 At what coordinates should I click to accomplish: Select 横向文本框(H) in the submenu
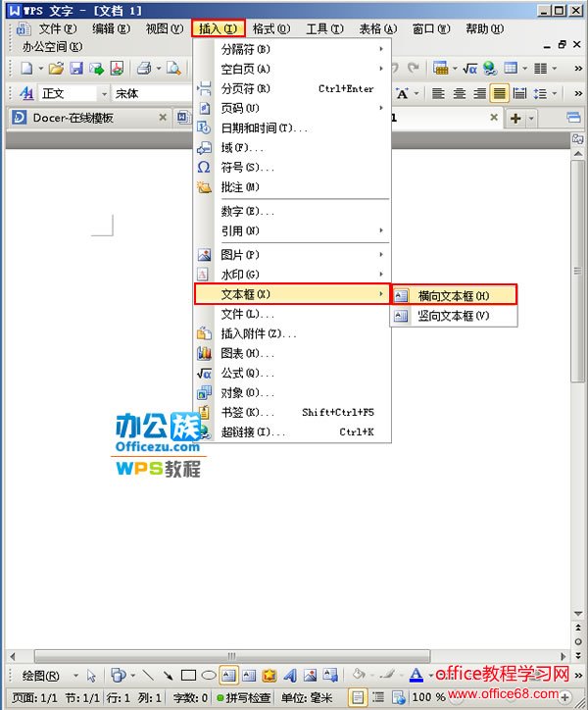(x=453, y=296)
